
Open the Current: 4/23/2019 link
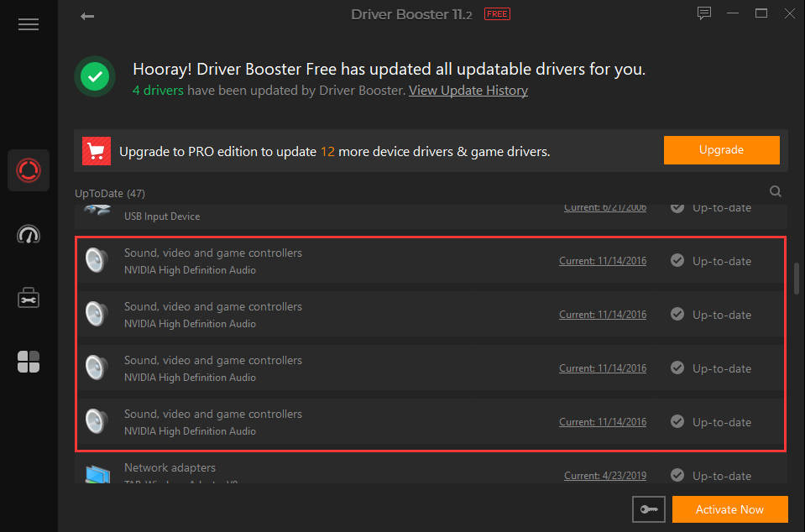605,476
